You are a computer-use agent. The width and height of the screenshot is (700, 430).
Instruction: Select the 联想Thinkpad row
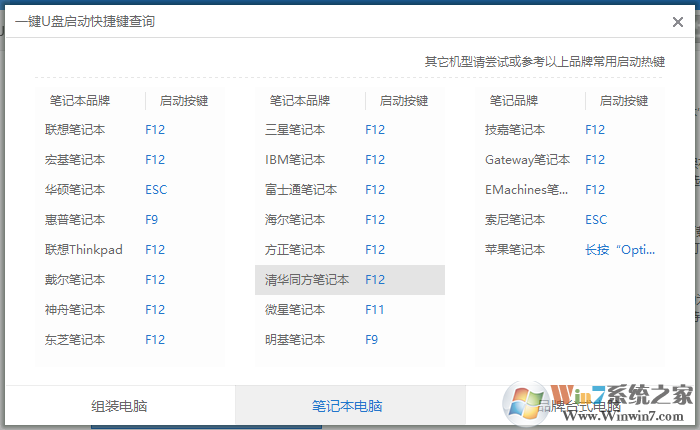[130, 249]
